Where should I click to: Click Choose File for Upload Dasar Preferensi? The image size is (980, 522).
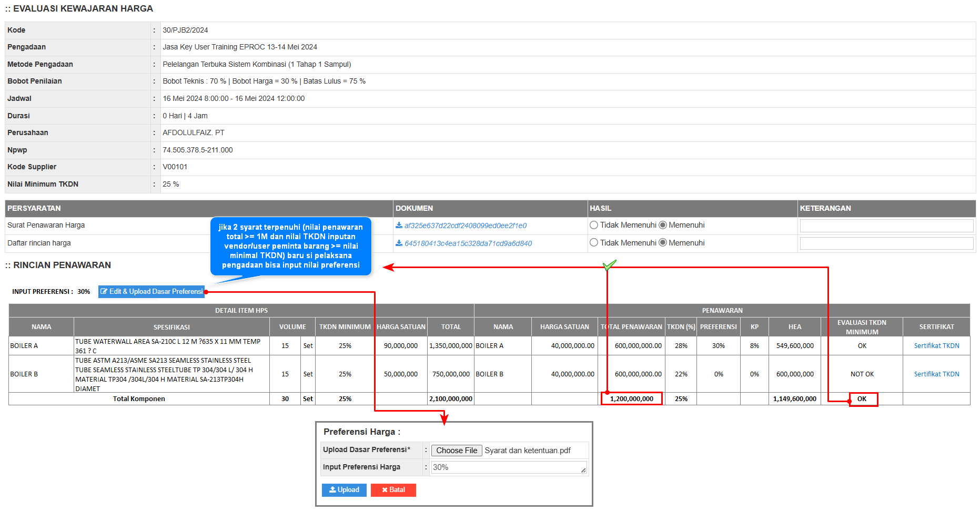point(457,451)
